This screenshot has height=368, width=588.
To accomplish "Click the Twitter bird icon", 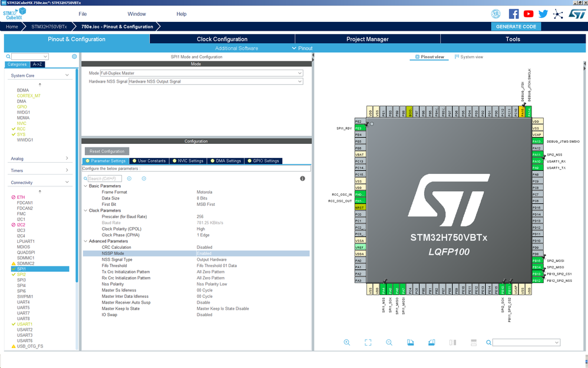I will click(543, 14).
